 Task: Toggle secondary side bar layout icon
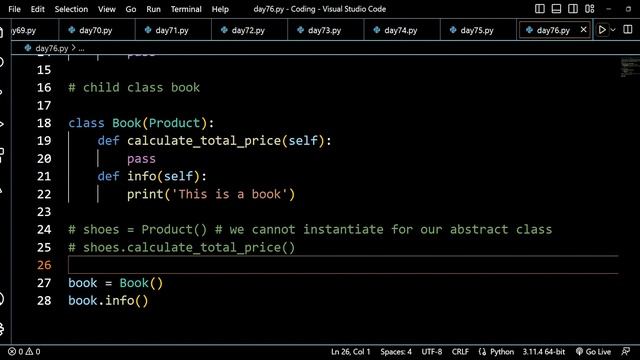tap(573, 9)
